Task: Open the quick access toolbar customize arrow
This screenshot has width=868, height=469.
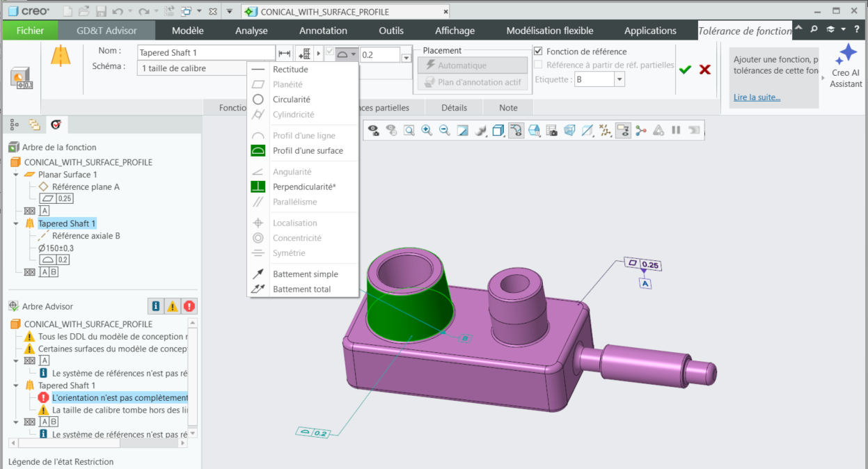Action: click(230, 11)
